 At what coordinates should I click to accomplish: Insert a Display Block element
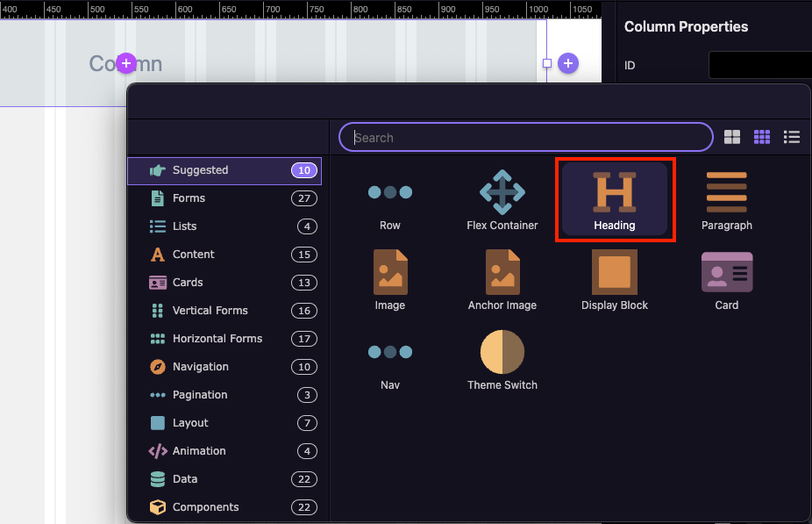[x=615, y=281]
